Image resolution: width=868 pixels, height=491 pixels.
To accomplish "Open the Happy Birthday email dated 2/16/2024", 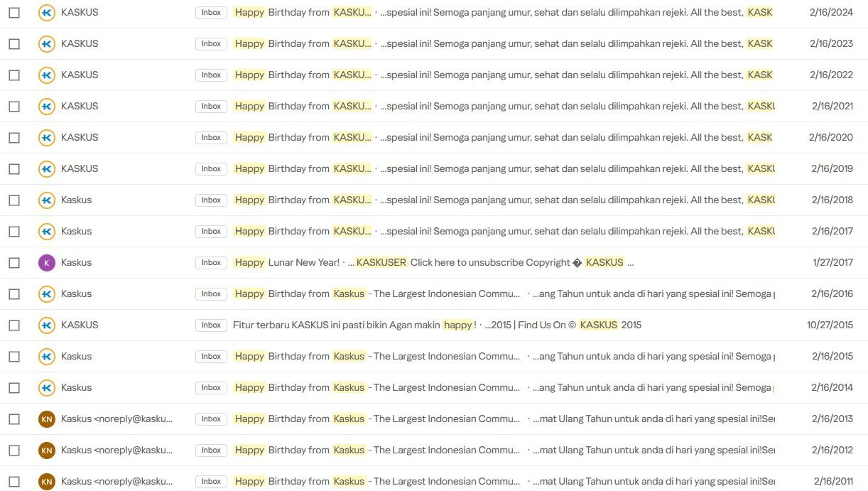I will 302,12.
